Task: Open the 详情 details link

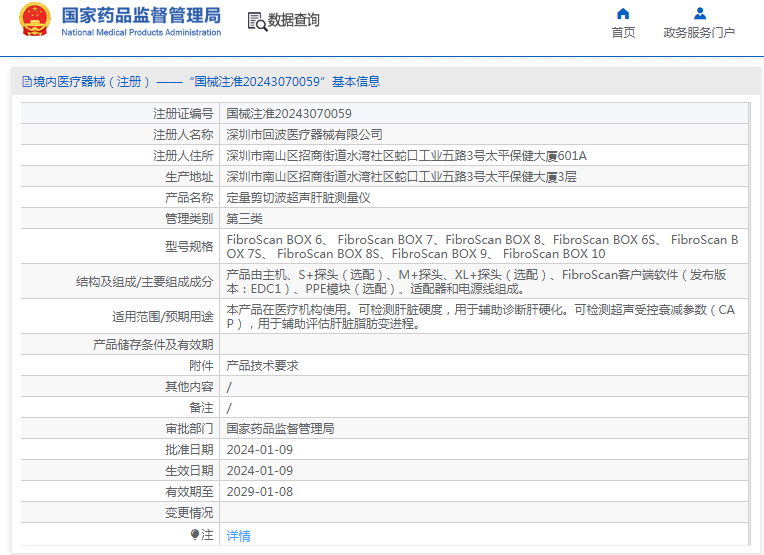Action: pyautogui.click(x=238, y=536)
